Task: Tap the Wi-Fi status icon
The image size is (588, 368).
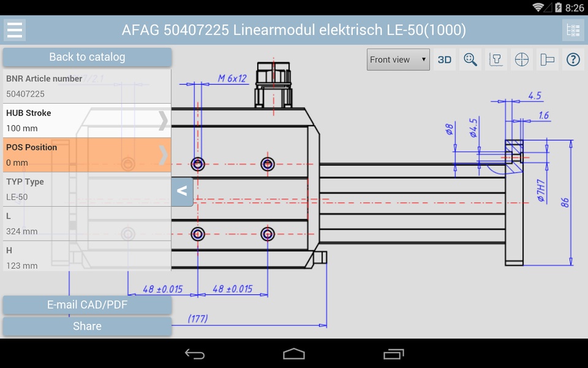Action: point(538,7)
